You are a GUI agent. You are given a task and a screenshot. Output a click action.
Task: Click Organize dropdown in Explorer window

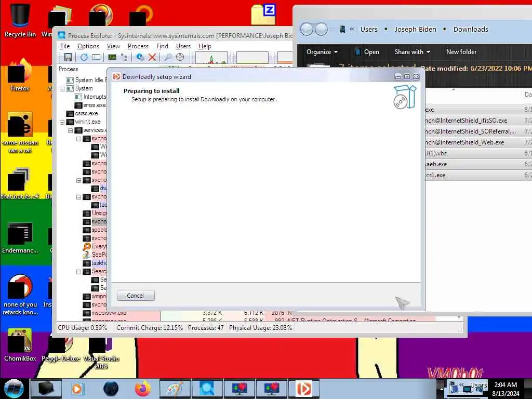coord(322,52)
